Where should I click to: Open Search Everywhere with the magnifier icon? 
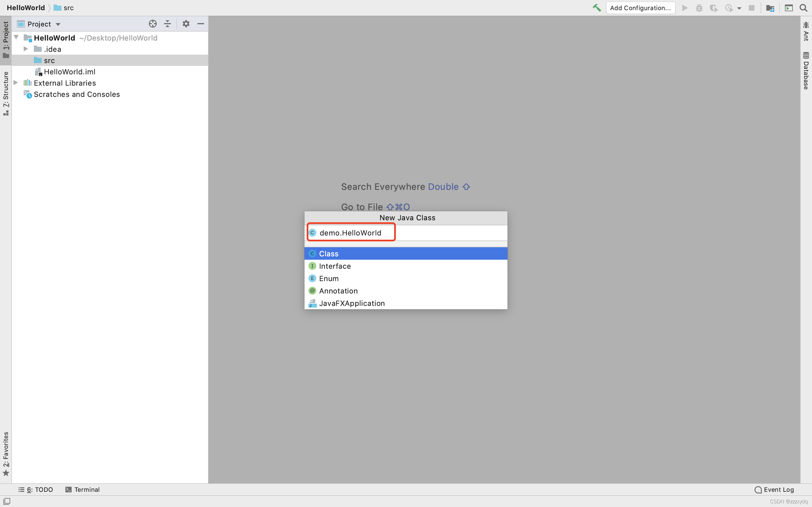tap(803, 8)
